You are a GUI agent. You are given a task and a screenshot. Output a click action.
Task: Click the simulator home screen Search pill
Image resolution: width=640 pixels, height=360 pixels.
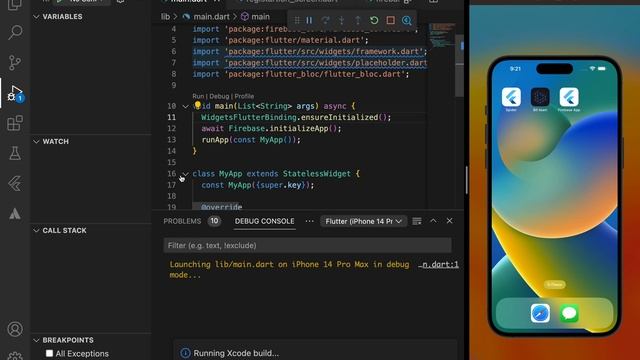coord(555,284)
